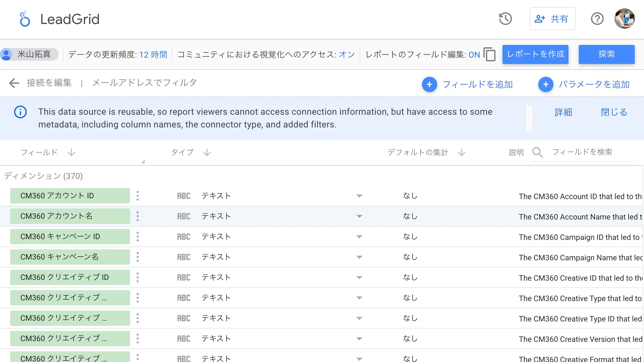Expand type dropdown for CM360 キャンペーン名
This screenshot has width=644, height=362.
(359, 257)
